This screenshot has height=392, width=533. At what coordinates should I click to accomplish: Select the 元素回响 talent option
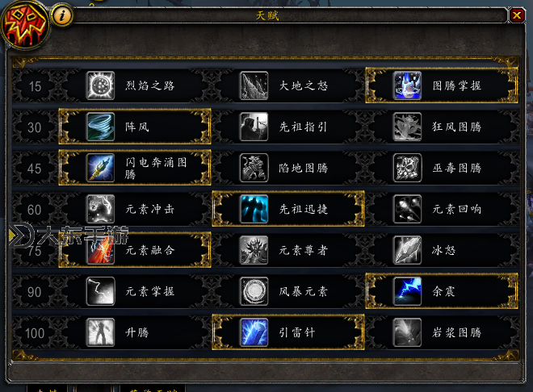click(442, 209)
